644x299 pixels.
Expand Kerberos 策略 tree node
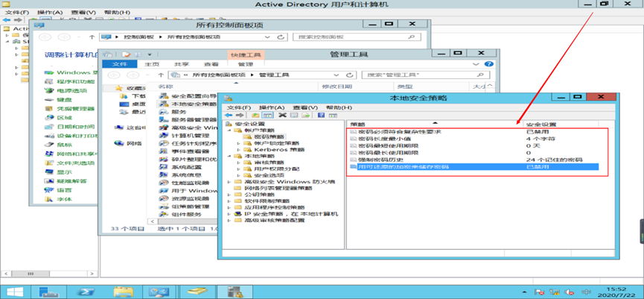tap(239, 149)
